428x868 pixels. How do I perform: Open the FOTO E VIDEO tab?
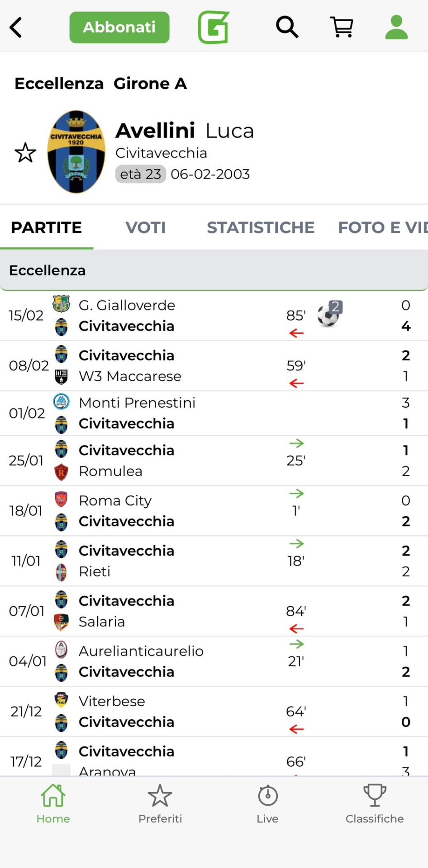pyautogui.click(x=382, y=227)
